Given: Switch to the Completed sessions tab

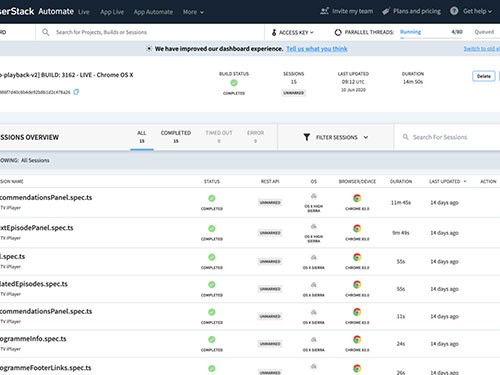Looking at the screenshot, I should 176,137.
